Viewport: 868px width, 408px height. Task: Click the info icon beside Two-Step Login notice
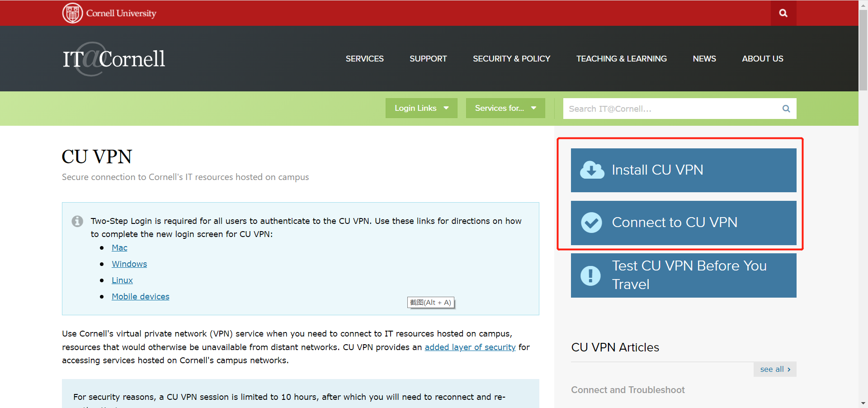coord(77,221)
